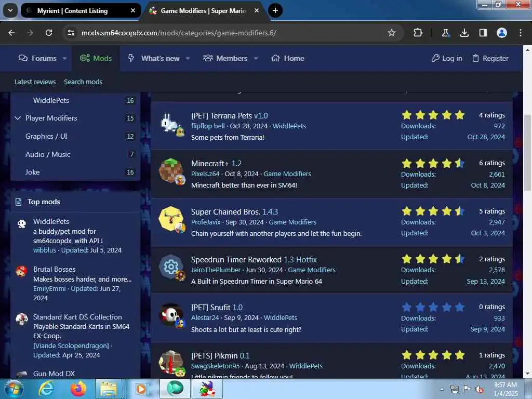Viewport: 532px width, 399px height.
Task: Launch Firefox from the taskbar
Action: [x=78, y=389]
